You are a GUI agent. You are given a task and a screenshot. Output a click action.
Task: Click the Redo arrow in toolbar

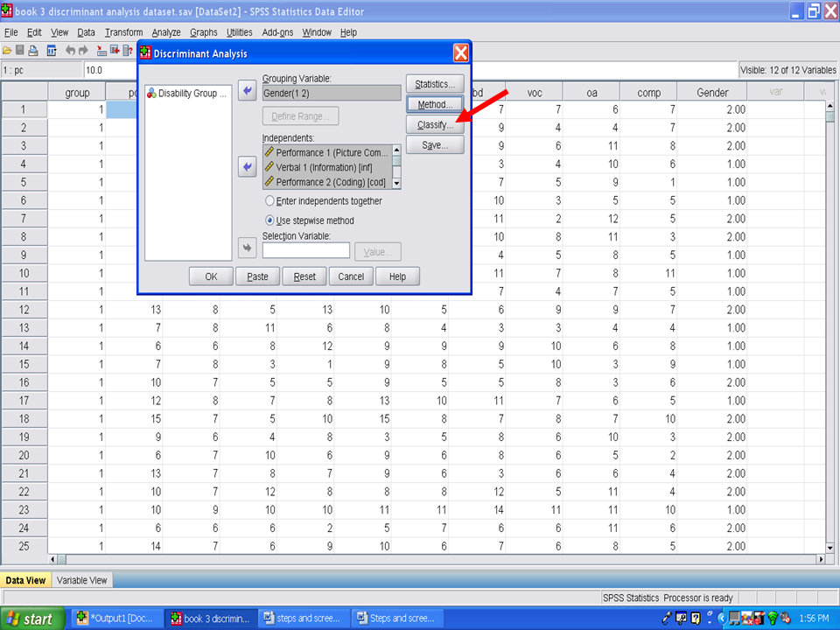[x=84, y=51]
